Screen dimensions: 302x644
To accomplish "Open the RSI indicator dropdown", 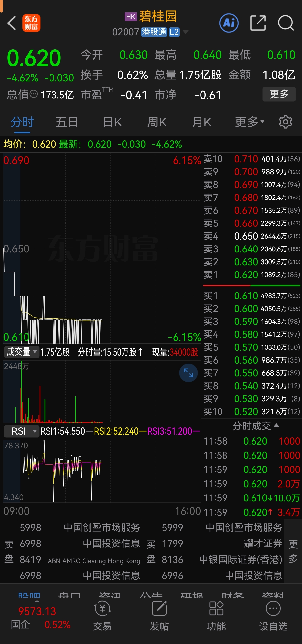I will point(22,431).
